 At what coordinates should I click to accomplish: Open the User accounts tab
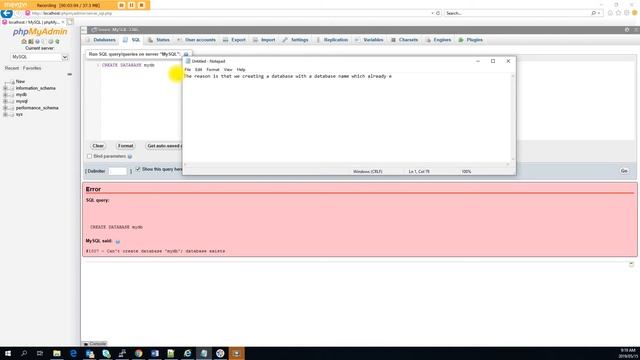click(x=196, y=40)
